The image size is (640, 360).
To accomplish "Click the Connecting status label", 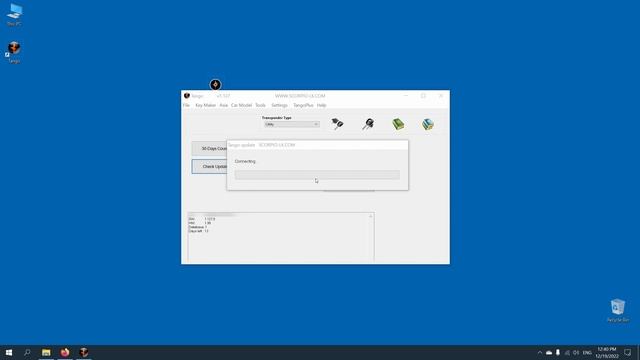I will point(245,161).
